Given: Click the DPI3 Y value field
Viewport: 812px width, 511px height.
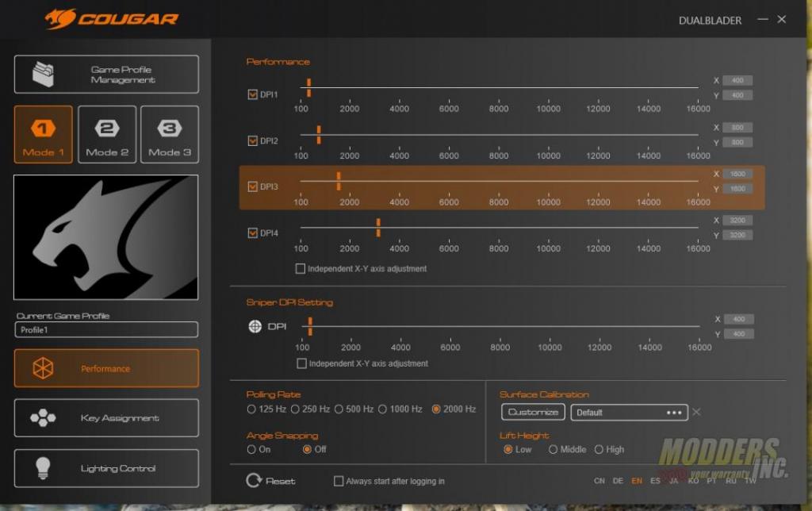Looking at the screenshot, I should pos(737,189).
